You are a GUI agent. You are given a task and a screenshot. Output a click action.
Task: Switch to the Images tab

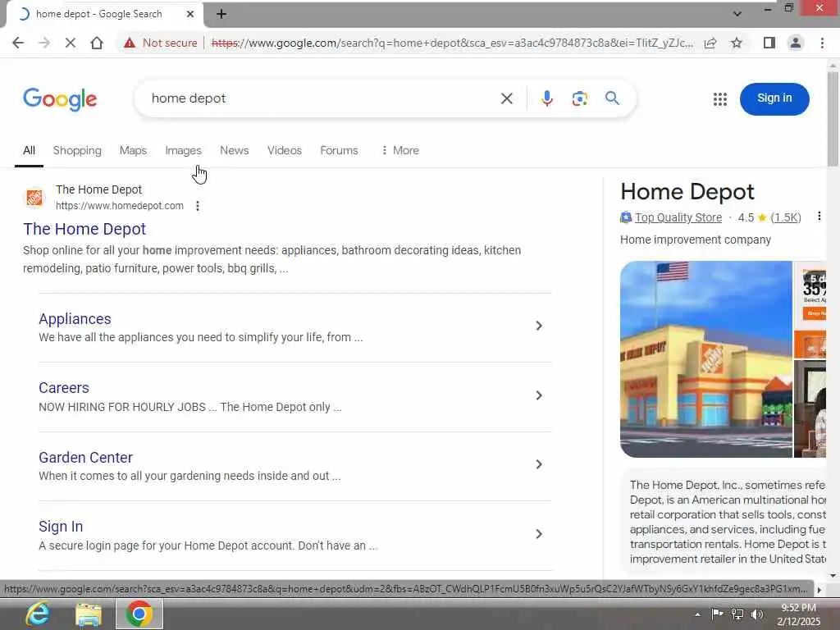[183, 151]
